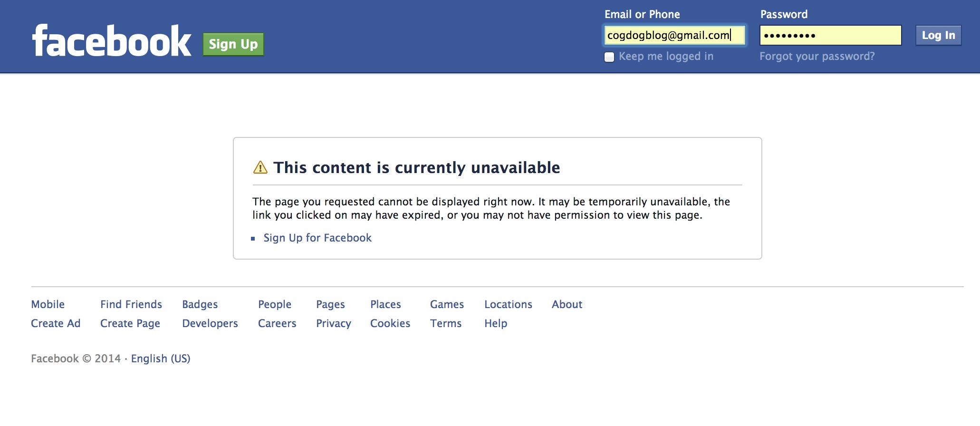
Task: Select the Sign Up for Facebook link
Action: [317, 238]
